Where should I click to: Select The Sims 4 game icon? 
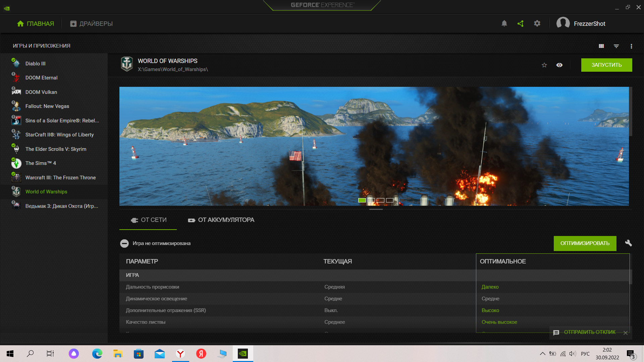[x=16, y=163]
